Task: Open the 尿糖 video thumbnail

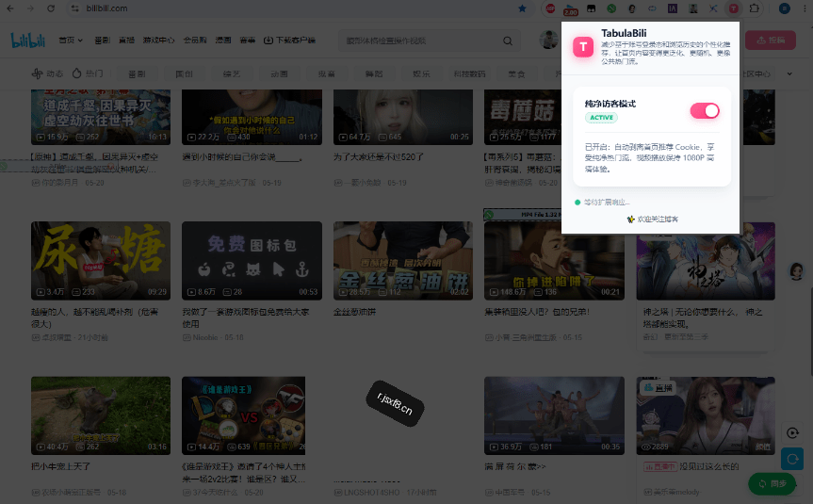Action: click(101, 261)
